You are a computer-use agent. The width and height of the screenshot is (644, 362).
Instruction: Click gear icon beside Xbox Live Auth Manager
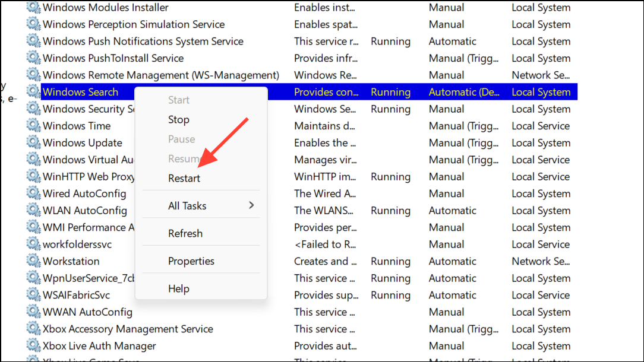pos(34,345)
